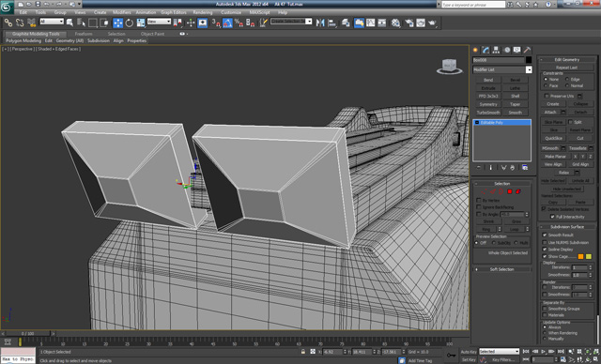601x364 pixels.
Task: Toggle the Percent Snap button
Action: [x=239, y=23]
